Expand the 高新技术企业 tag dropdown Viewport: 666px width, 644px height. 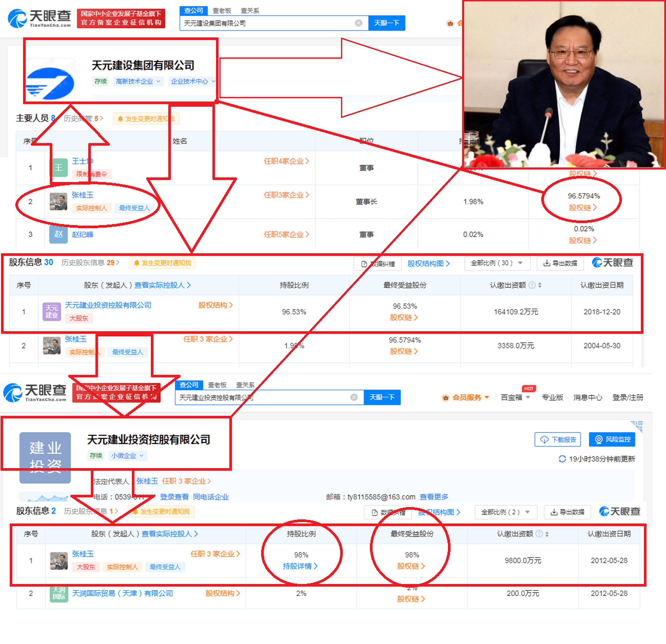point(138,81)
